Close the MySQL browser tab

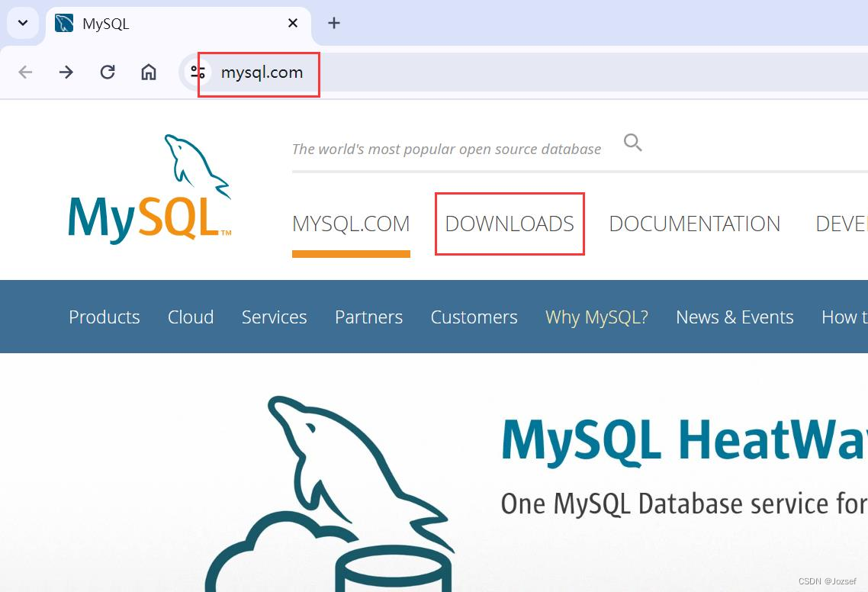tap(293, 23)
